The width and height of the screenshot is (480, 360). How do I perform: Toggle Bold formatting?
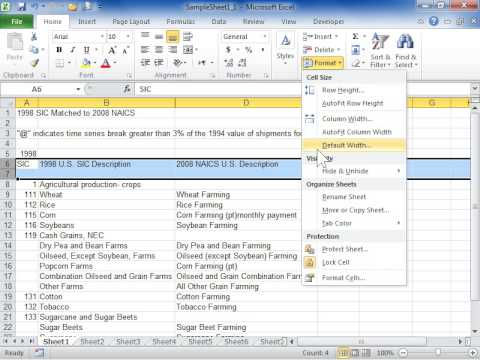coord(59,50)
